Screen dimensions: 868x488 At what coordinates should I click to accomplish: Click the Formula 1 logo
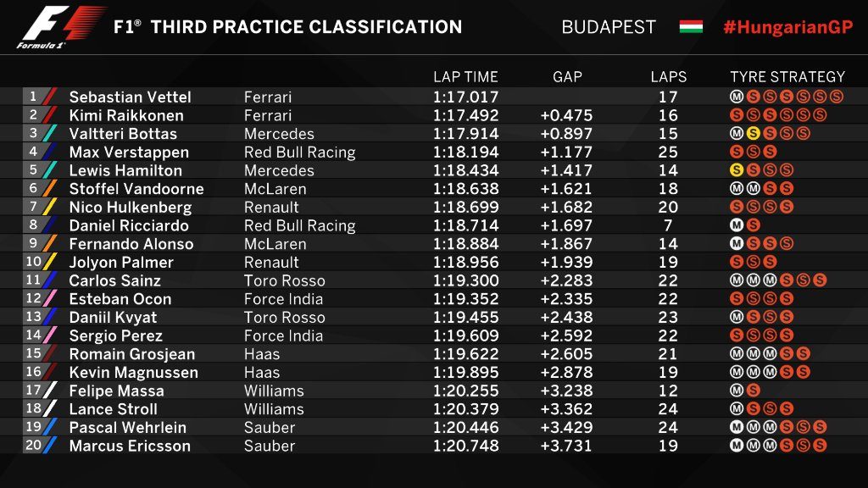[x=59, y=28]
